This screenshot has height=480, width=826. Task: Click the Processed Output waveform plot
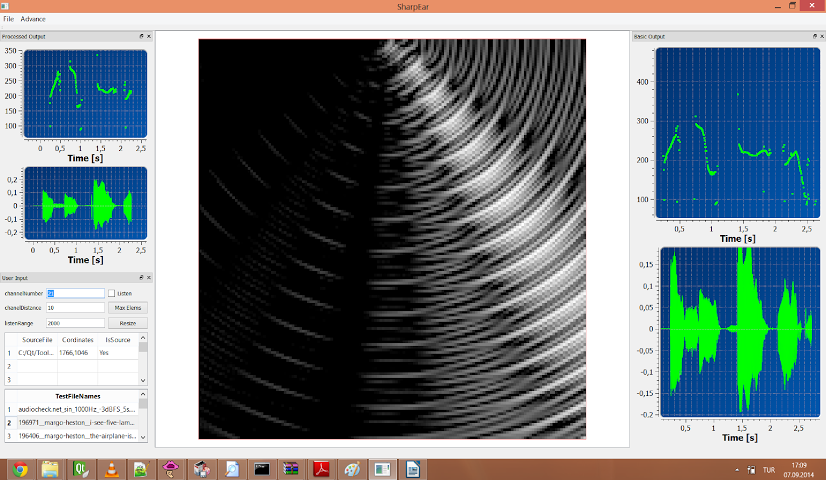coord(85,203)
